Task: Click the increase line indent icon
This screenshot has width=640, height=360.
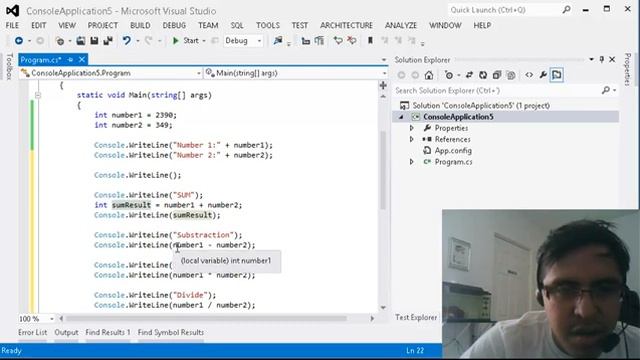Action: coord(319,40)
